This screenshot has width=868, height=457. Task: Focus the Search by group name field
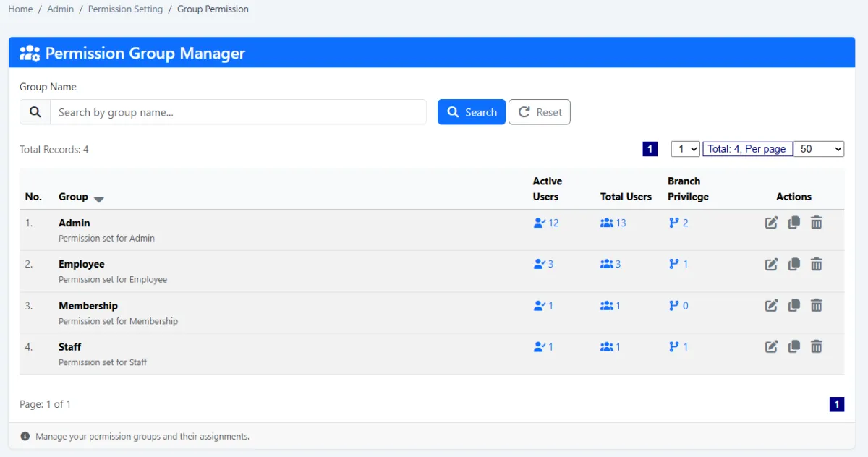(238, 112)
